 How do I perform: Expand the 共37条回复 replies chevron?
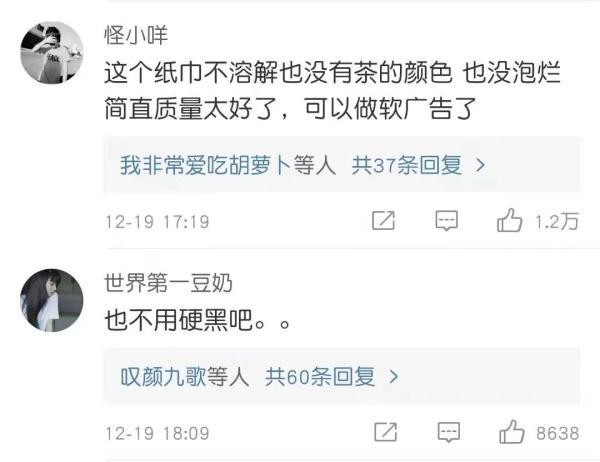pyautogui.click(x=480, y=165)
